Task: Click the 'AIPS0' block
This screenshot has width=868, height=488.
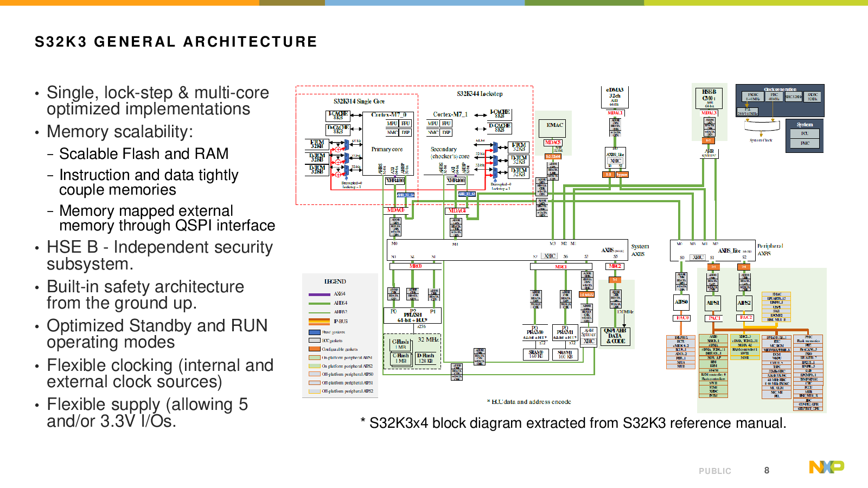Action: (x=681, y=302)
